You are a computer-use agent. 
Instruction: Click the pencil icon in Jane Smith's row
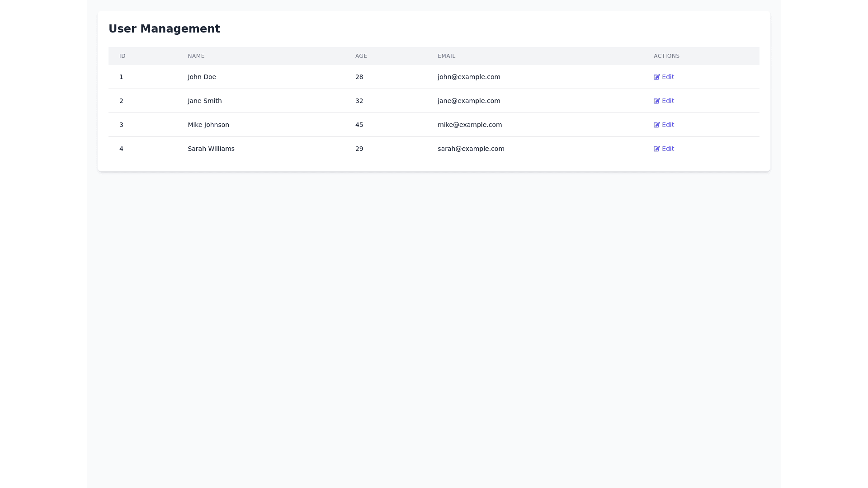[x=656, y=101]
